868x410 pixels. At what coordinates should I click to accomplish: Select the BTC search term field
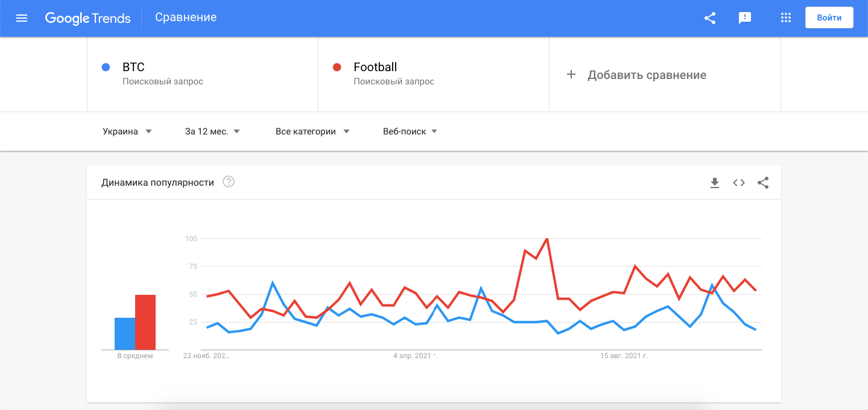pyautogui.click(x=203, y=74)
